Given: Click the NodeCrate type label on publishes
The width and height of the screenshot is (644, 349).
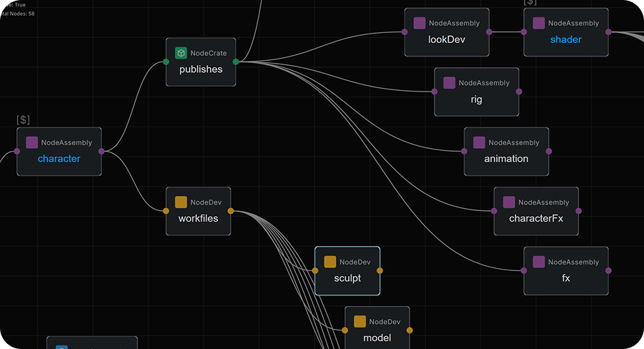Looking at the screenshot, I should point(209,53).
